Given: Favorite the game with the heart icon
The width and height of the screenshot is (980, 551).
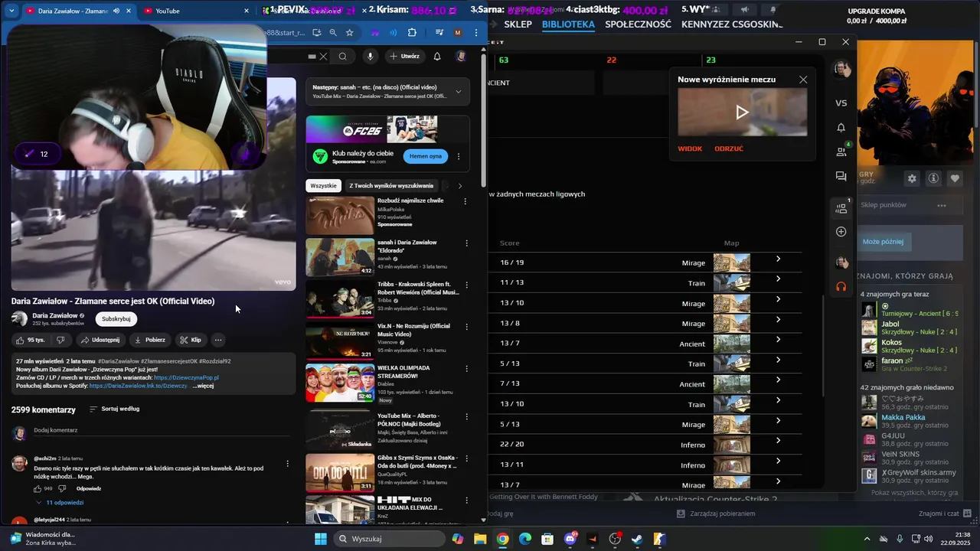Looking at the screenshot, I should pos(955,178).
